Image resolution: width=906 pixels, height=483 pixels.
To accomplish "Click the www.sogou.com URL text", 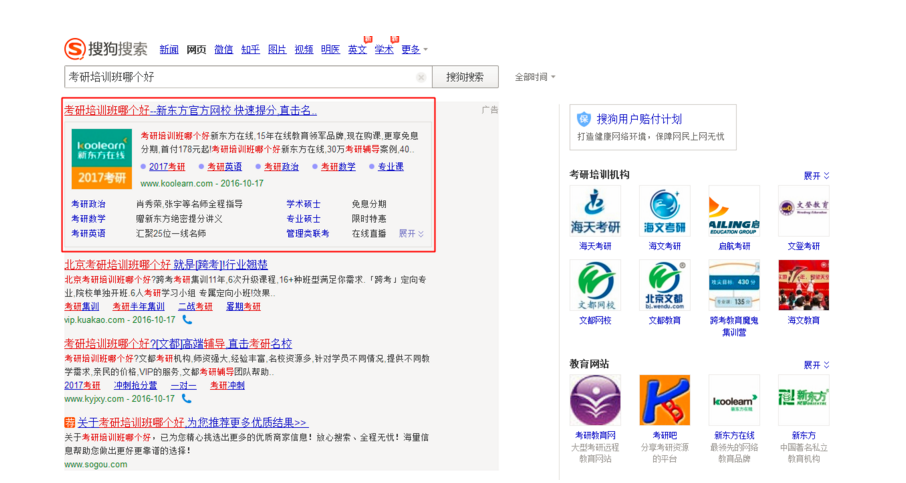I will tap(95, 465).
